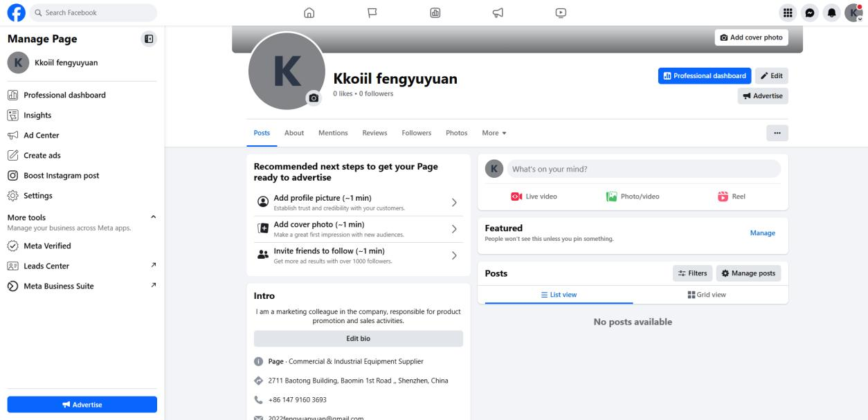Open the notifications bell
The height and width of the screenshot is (420, 868).
pos(831,12)
